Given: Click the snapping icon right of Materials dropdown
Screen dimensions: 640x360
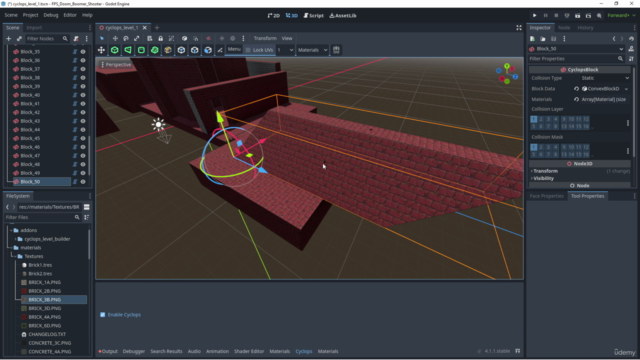Looking at the screenshot, I should coord(336,50).
